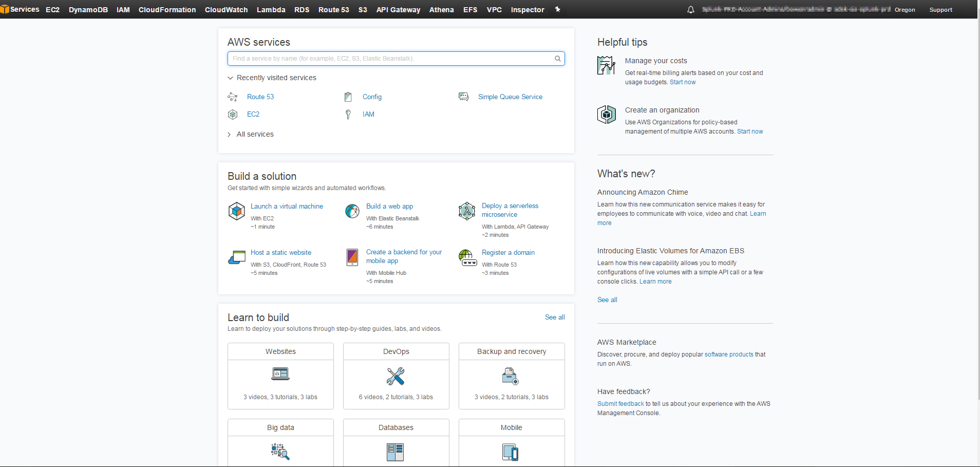The width and height of the screenshot is (980, 467).
Task: Open the Backup and recovery icon
Action: click(x=511, y=376)
